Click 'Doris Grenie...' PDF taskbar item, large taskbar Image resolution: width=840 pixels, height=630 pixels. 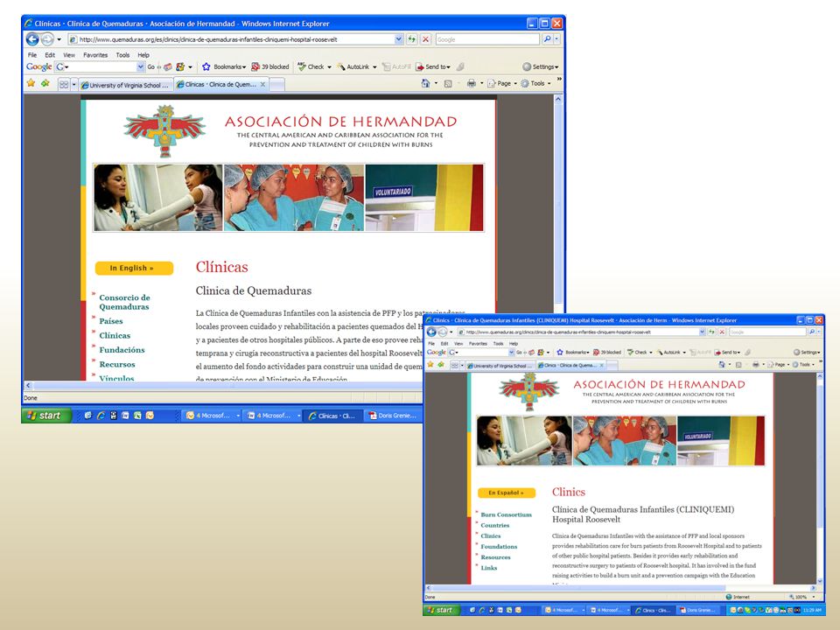(x=393, y=416)
